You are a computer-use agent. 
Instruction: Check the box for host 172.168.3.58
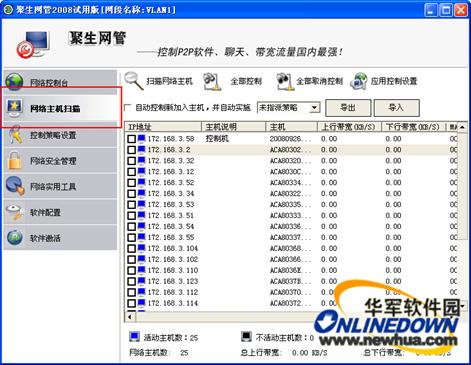tap(132, 139)
